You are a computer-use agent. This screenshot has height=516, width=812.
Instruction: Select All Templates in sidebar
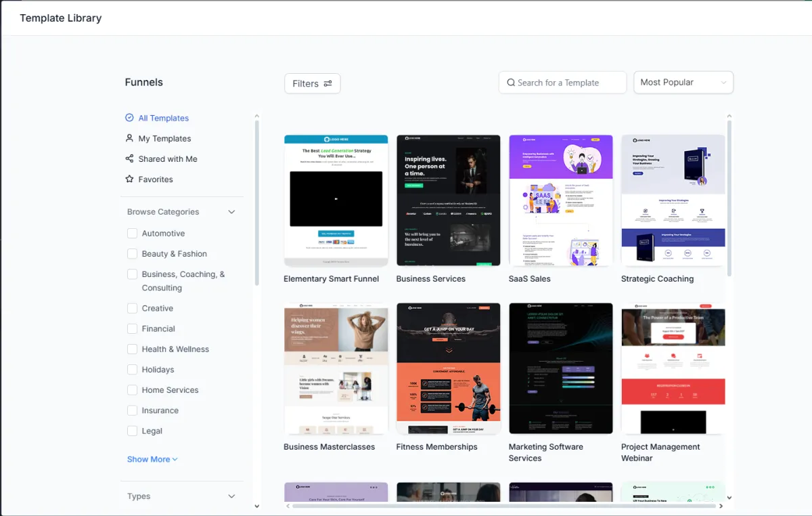click(x=163, y=118)
